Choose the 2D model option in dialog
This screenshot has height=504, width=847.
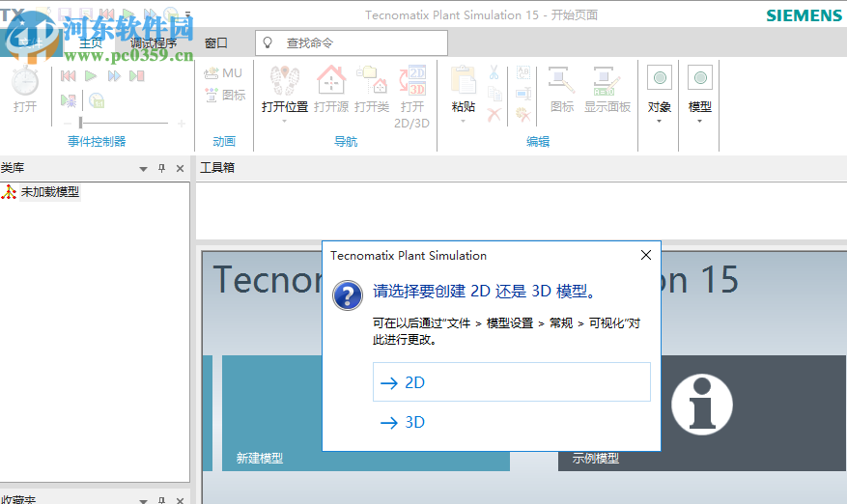(x=512, y=382)
